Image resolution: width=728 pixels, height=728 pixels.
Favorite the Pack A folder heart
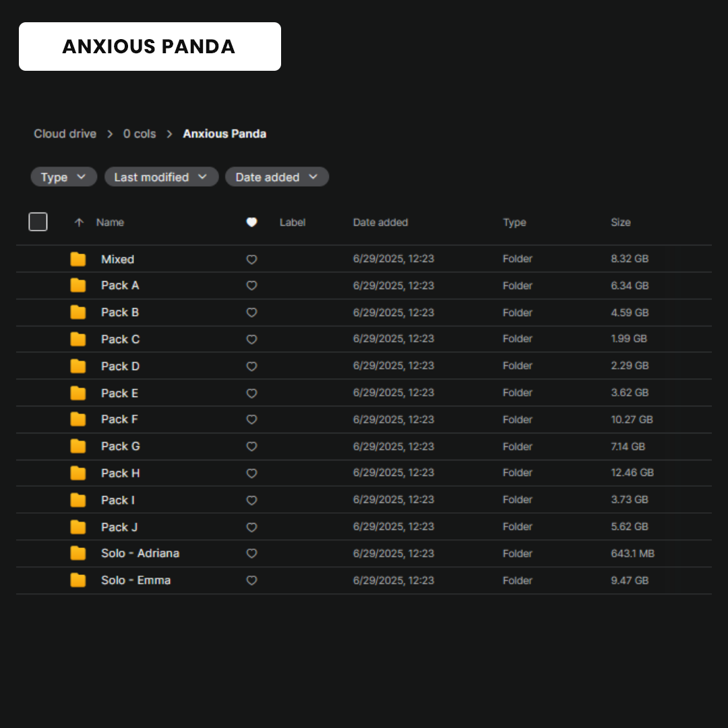click(251, 286)
